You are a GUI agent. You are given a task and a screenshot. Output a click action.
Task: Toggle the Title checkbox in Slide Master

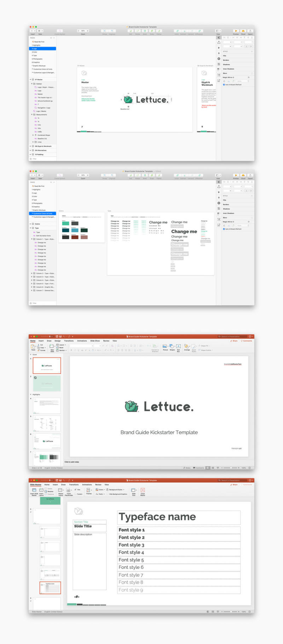click(75, 490)
